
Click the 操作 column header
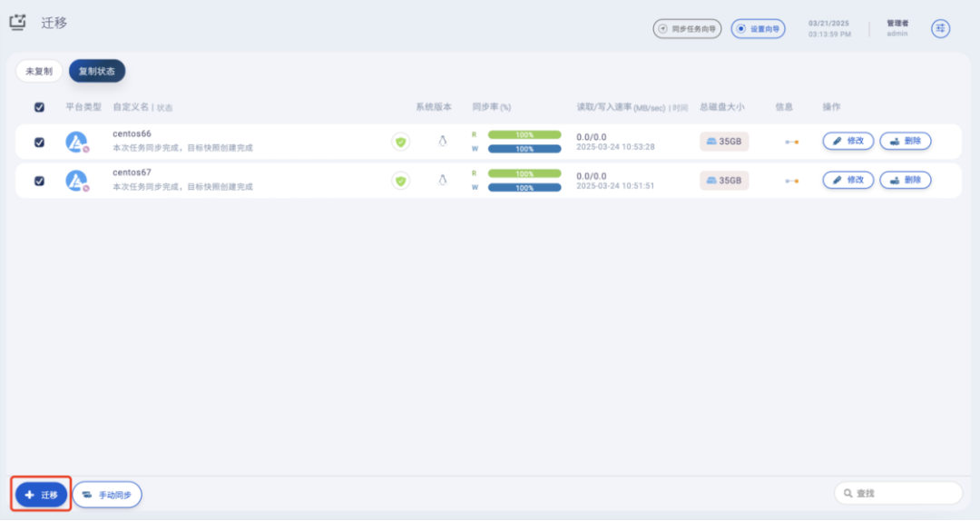[831, 107]
